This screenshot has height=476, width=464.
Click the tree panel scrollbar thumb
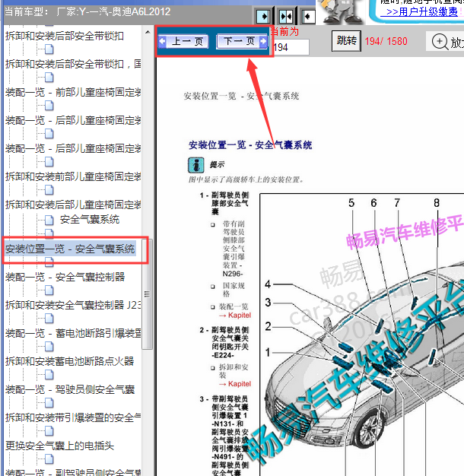tap(148, 294)
